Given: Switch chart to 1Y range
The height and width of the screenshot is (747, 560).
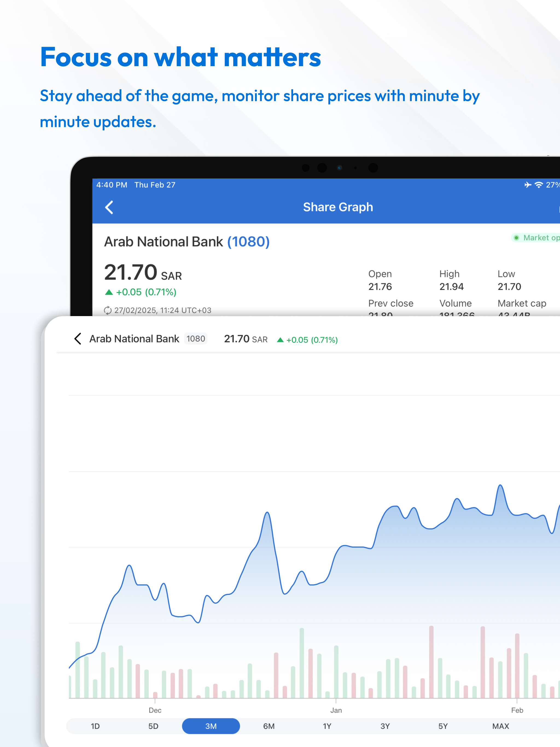Looking at the screenshot, I should [x=327, y=726].
